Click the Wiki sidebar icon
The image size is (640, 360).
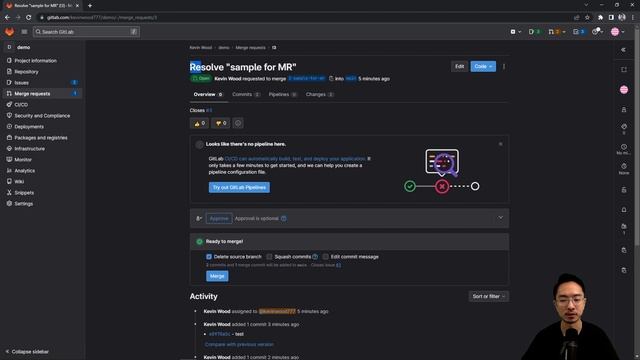[9, 182]
